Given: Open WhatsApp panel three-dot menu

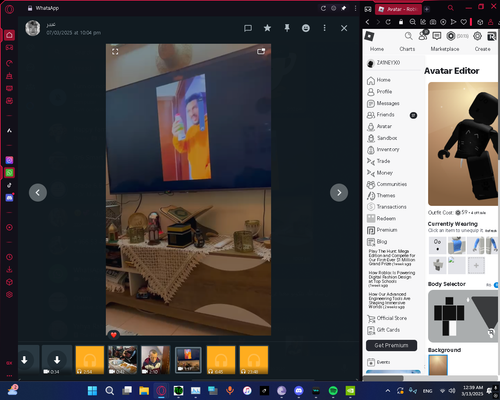Looking at the screenshot, I should (x=355, y=8).
